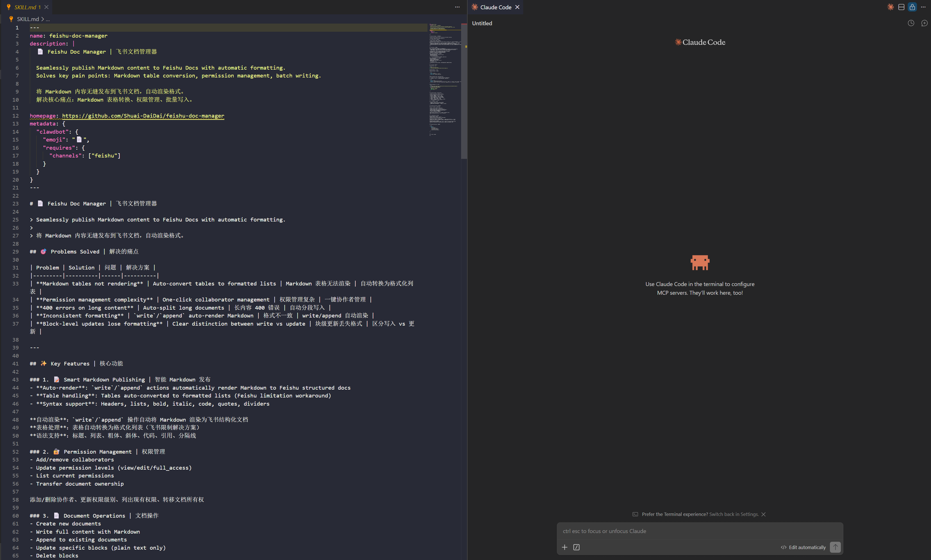
Task: Click the editor vertical scrollbar thumb
Action: (x=464, y=91)
